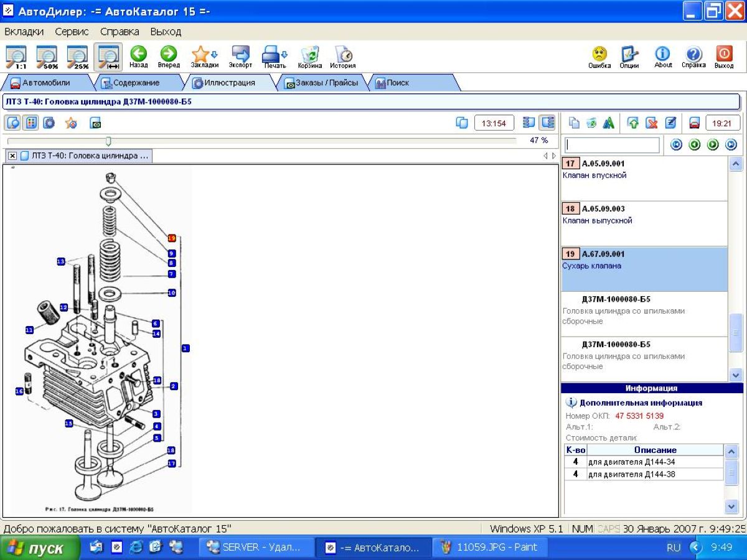Click the Ошибка sad-face icon
The image size is (747, 560).
(x=599, y=54)
